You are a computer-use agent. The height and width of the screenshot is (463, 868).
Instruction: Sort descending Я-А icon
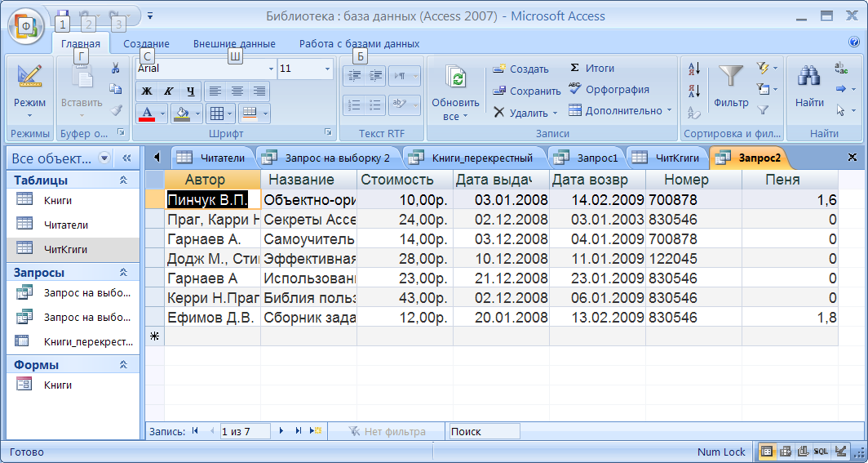(x=694, y=91)
